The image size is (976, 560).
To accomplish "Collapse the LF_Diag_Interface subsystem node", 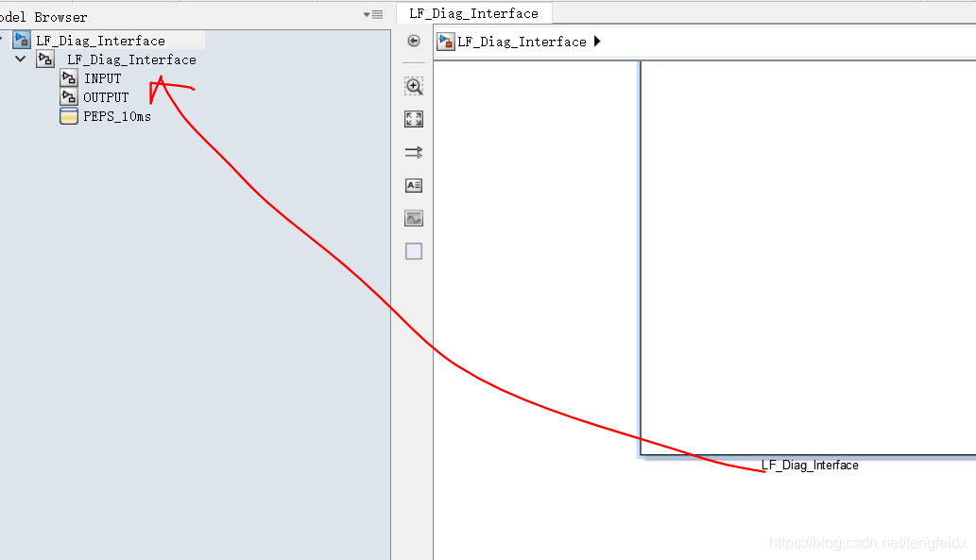I will pyautogui.click(x=20, y=59).
